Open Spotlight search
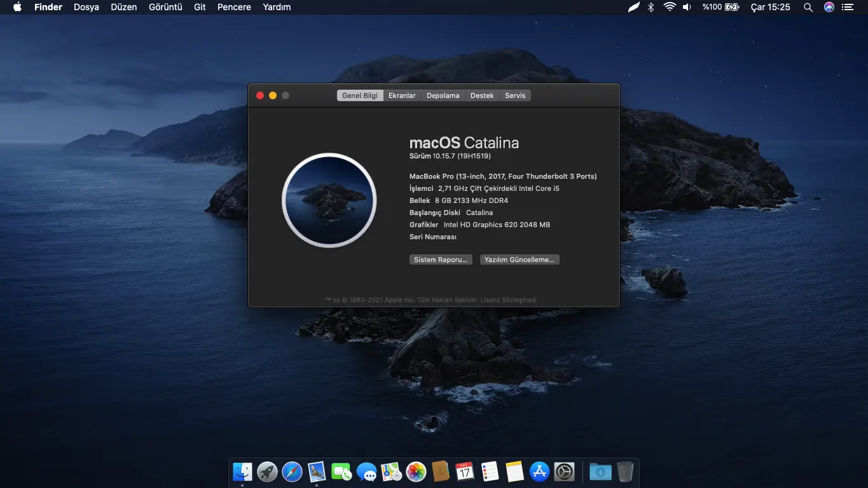Screen dimensions: 868x488 click(x=808, y=7)
